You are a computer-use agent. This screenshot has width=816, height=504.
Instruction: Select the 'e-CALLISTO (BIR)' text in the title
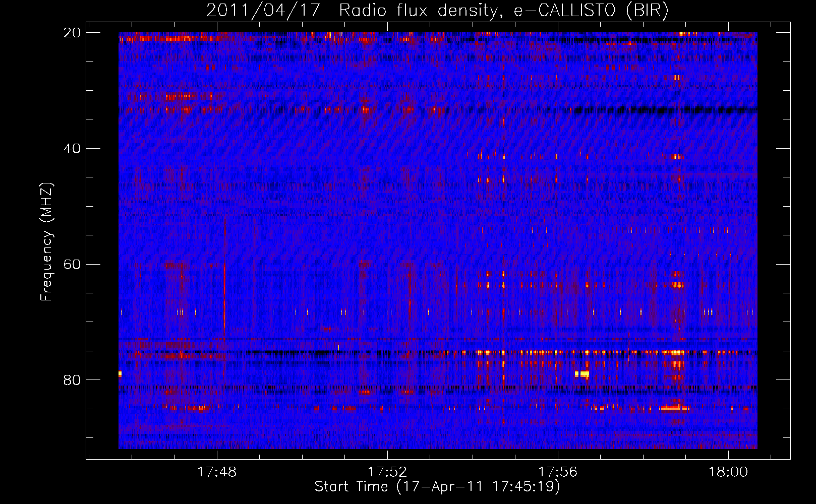[x=591, y=10]
